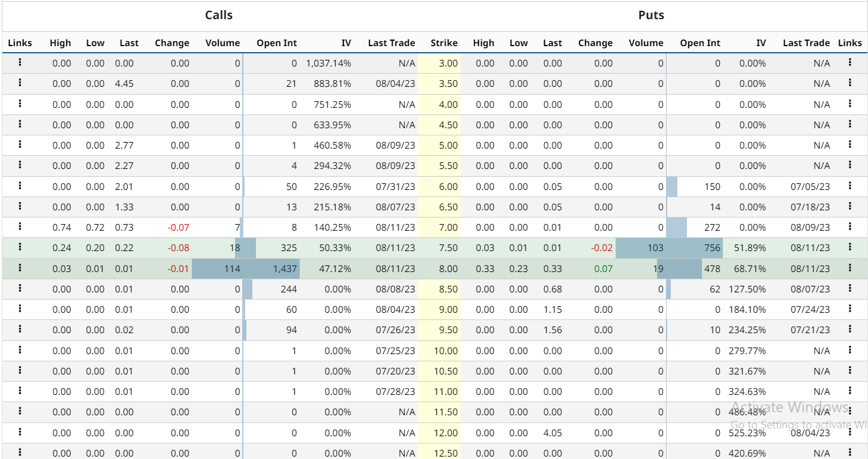This screenshot has height=459, width=868.
Task: Sort by Strike column header
Action: click(x=444, y=43)
